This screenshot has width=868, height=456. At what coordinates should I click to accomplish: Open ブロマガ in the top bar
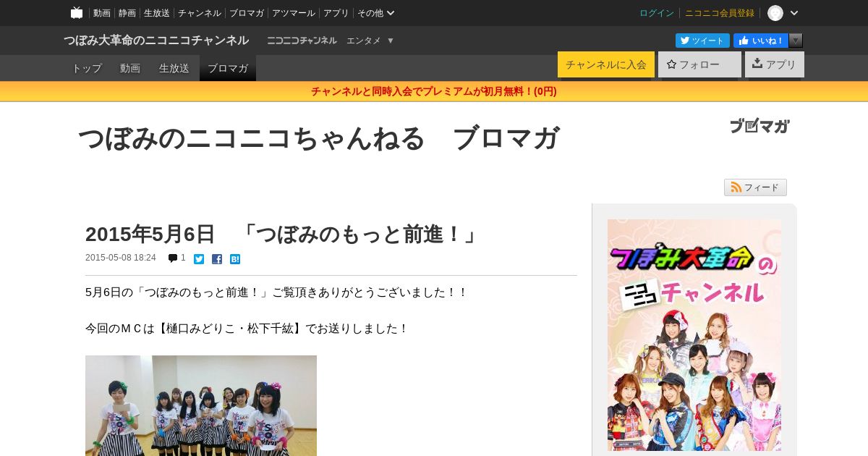point(247,13)
